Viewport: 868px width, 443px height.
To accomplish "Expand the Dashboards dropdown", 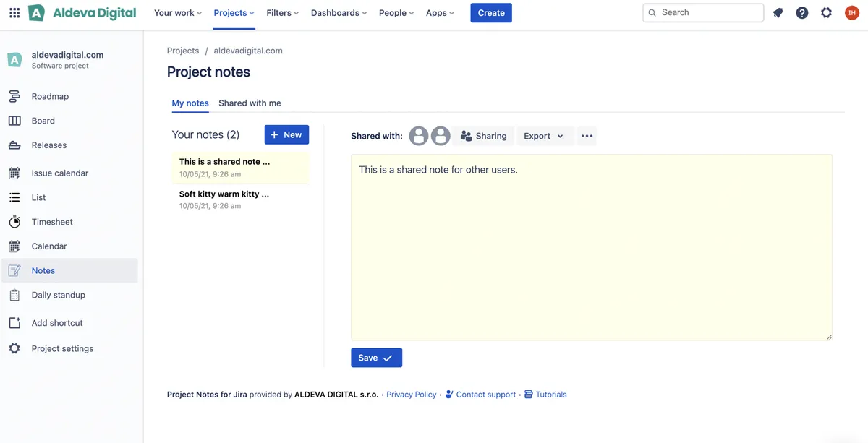I will coord(339,13).
